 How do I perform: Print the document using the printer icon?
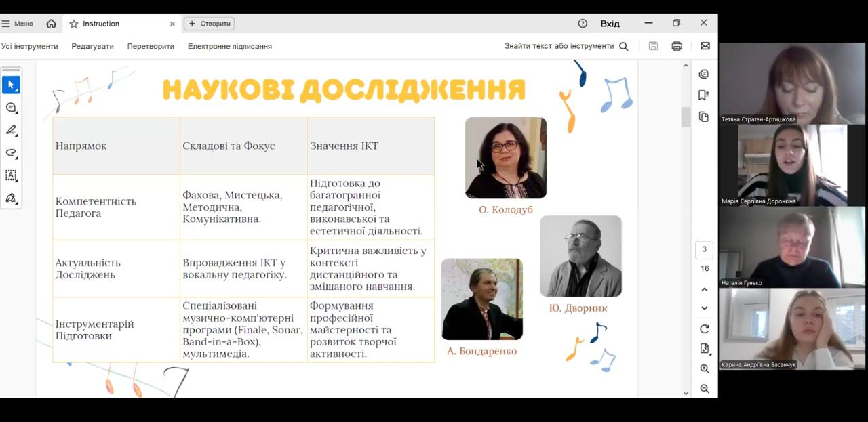pos(676,46)
